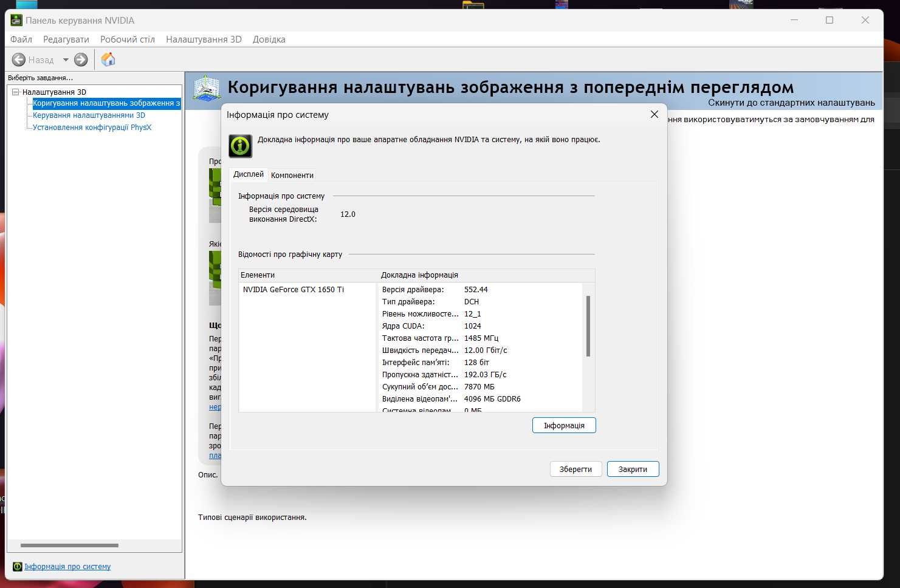Click the Елементи column header
Viewport: 900px width, 588px height.
pyautogui.click(x=308, y=275)
